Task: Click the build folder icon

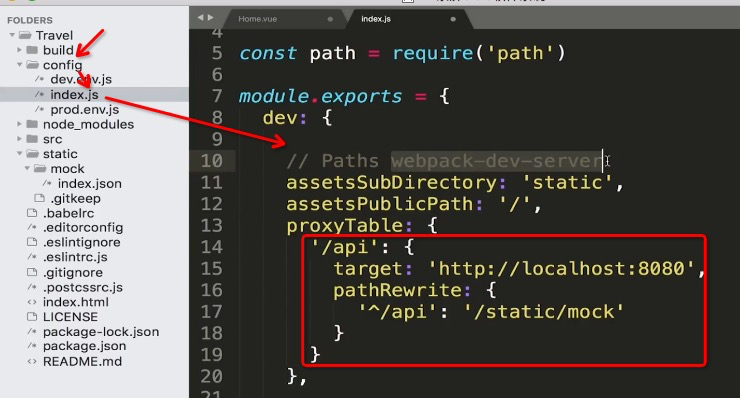Action: [32, 50]
